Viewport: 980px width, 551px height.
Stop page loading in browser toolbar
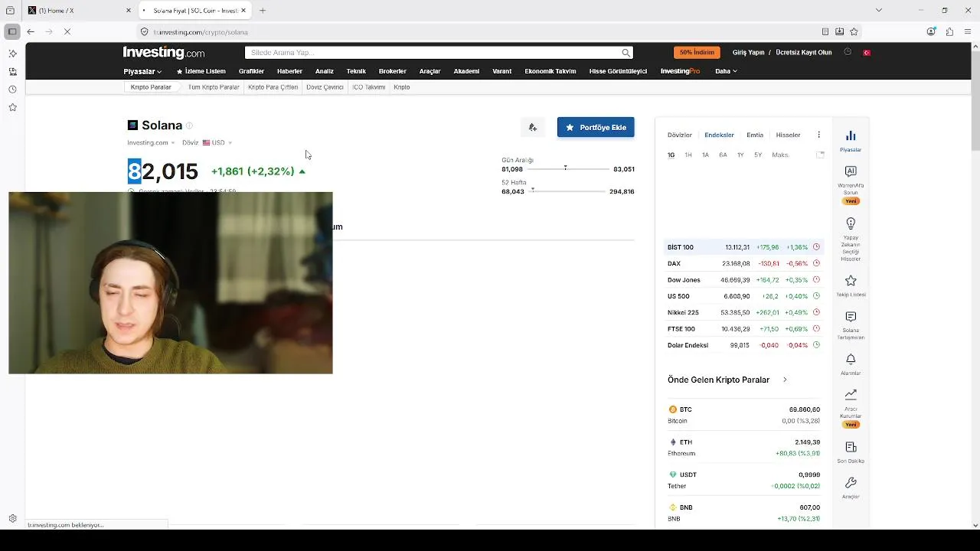(67, 32)
